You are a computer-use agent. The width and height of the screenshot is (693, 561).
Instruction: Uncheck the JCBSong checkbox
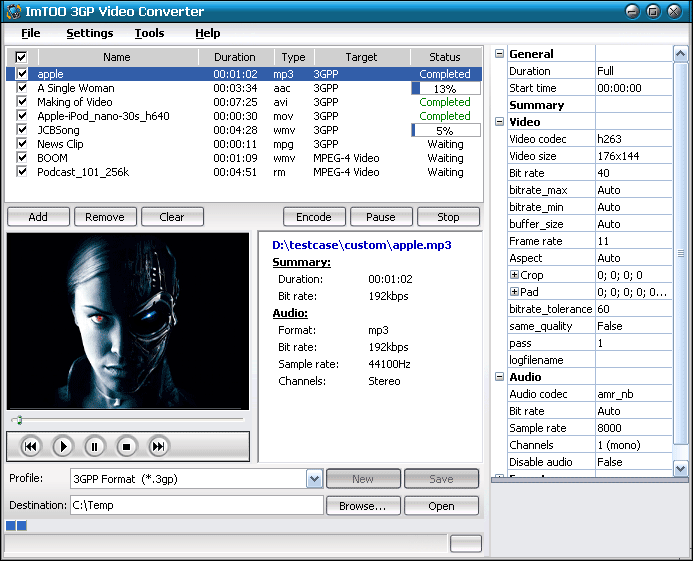[x=22, y=130]
